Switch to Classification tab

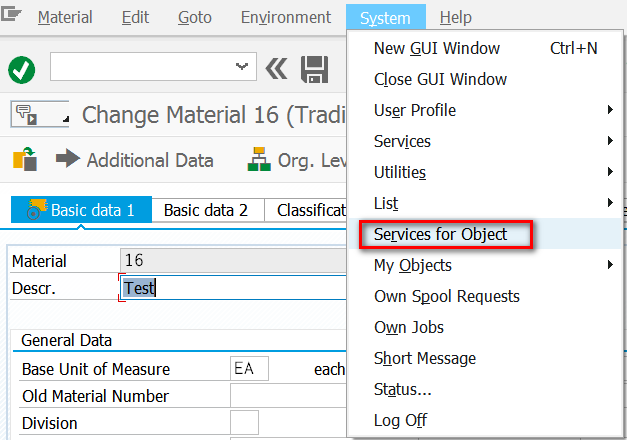(x=306, y=210)
